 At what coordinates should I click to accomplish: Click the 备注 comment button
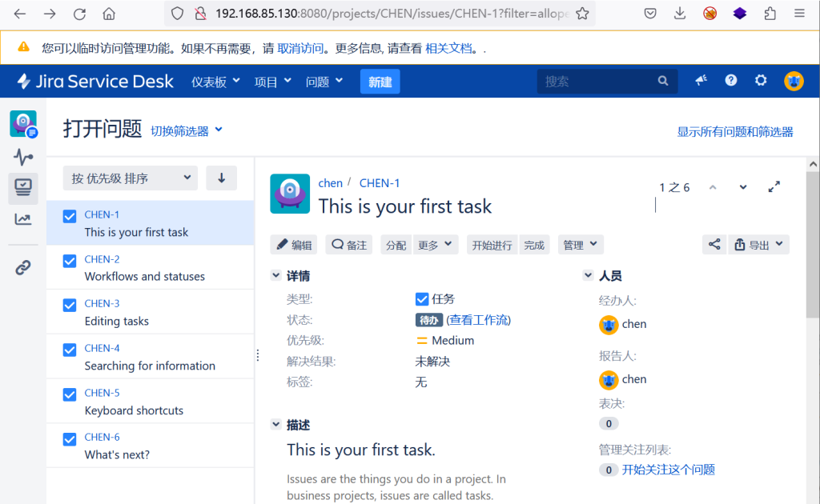[x=349, y=245]
